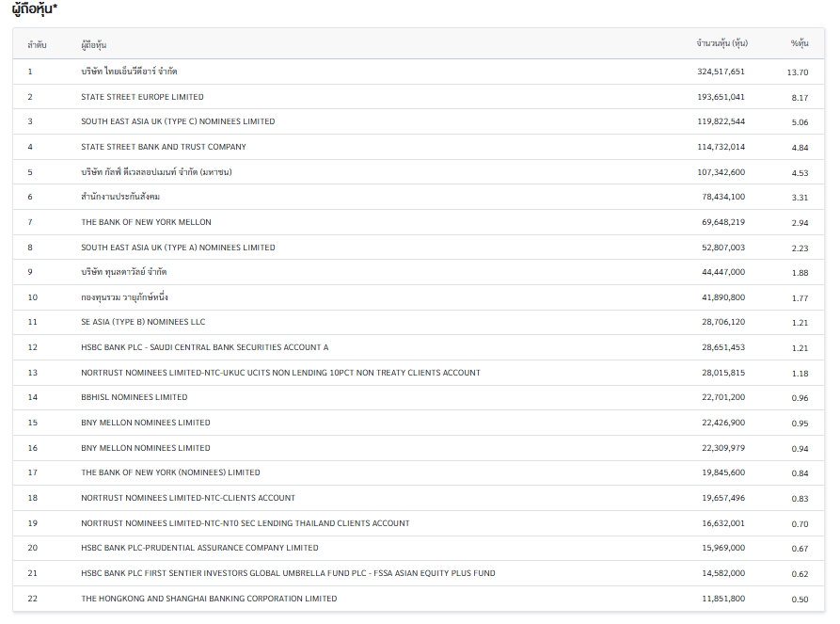
Task: Click the share count 324,517,651
Action: coord(721,72)
